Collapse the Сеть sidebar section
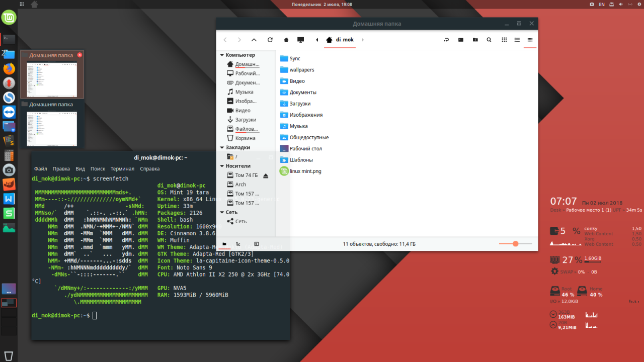This screenshot has height=362, width=644. coord(221,212)
